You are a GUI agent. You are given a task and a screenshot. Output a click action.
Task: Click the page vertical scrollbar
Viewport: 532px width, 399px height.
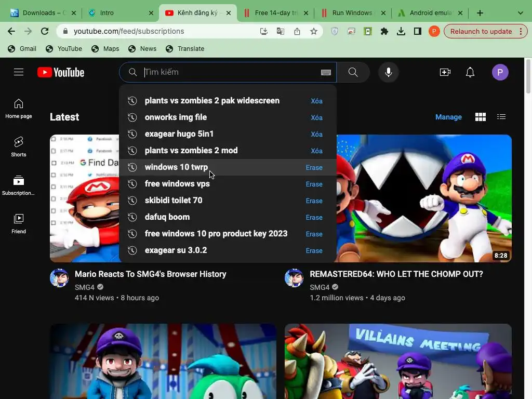(x=528, y=76)
